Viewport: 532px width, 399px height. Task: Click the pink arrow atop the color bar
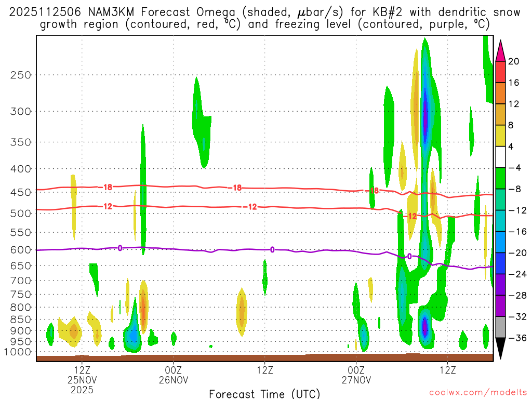tap(500, 51)
